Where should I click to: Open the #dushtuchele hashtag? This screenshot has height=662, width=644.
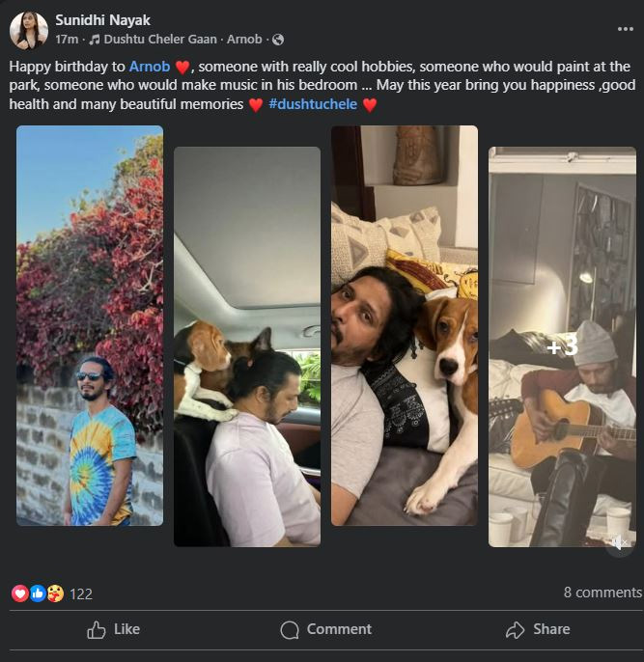313,103
